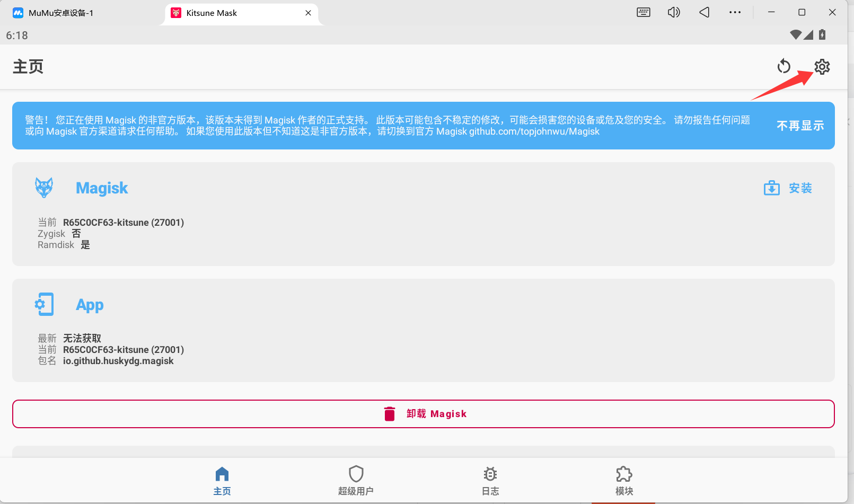Open the MuMu three-dots more menu

[x=735, y=12]
